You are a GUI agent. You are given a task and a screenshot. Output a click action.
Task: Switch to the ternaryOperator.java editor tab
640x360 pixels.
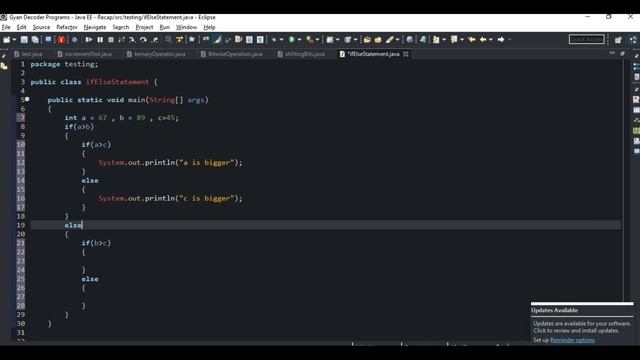point(156,54)
